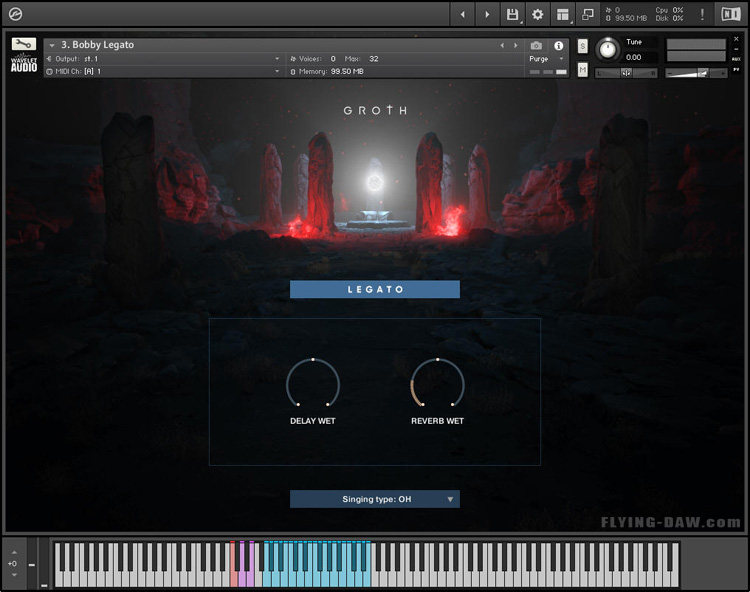Click the GROTH title text

click(x=375, y=110)
